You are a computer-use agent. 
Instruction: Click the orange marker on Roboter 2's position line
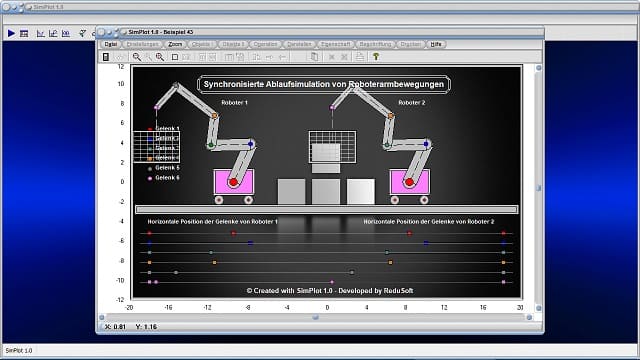pos(391,262)
